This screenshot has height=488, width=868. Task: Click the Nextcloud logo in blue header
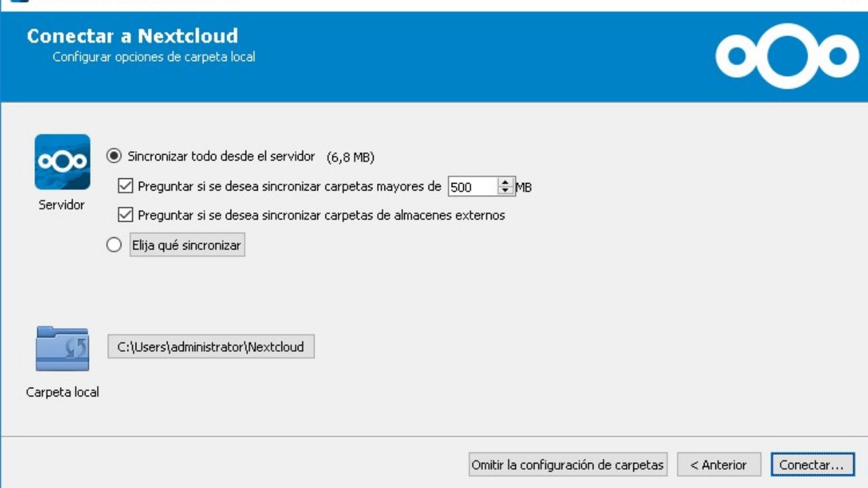[787, 56]
